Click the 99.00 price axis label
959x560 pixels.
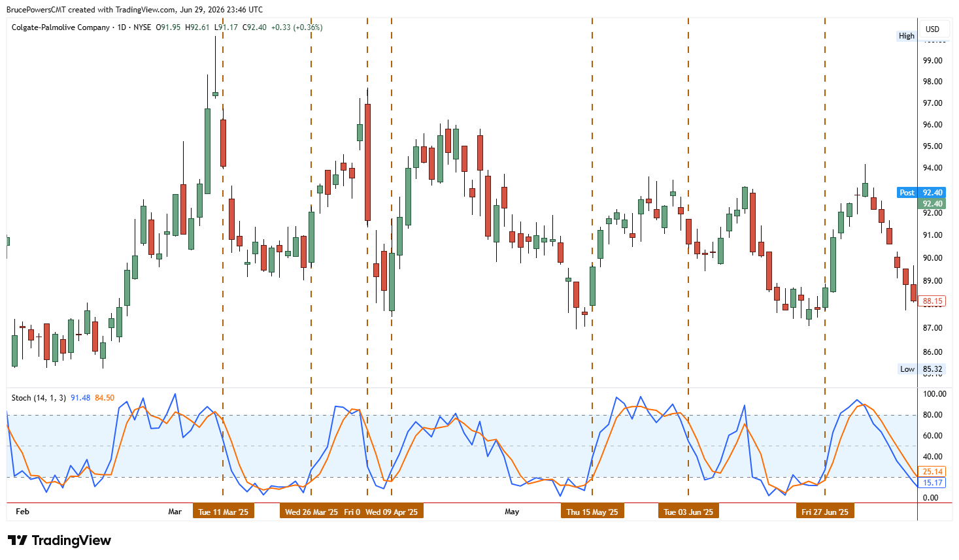click(932, 61)
